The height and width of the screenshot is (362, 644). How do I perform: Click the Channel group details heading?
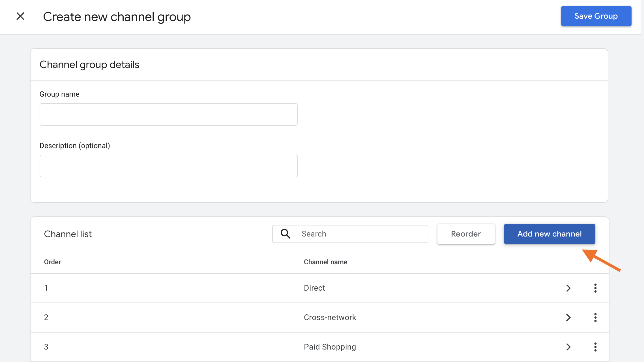(89, 65)
